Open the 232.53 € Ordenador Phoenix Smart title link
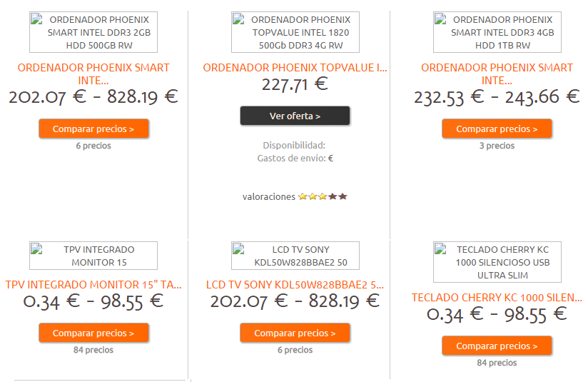The image size is (588, 382). click(497, 74)
